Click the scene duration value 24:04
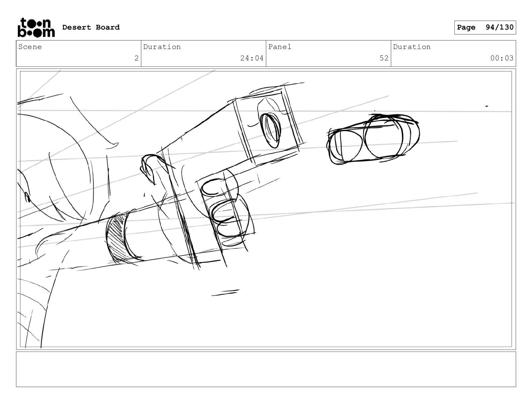 pos(252,58)
